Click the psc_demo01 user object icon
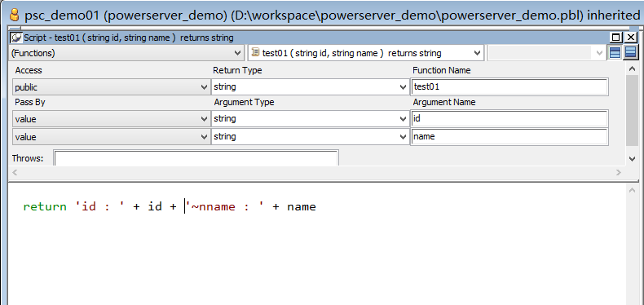644x305 pixels. [14, 15]
